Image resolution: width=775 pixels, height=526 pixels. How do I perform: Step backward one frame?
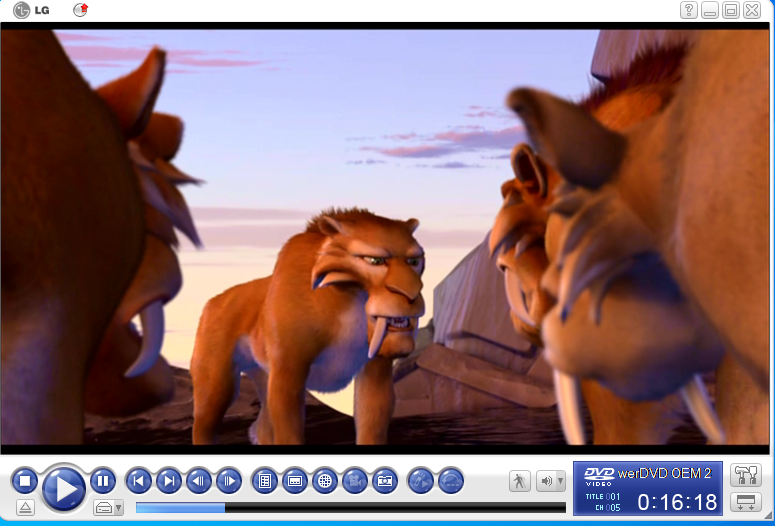[x=199, y=481]
